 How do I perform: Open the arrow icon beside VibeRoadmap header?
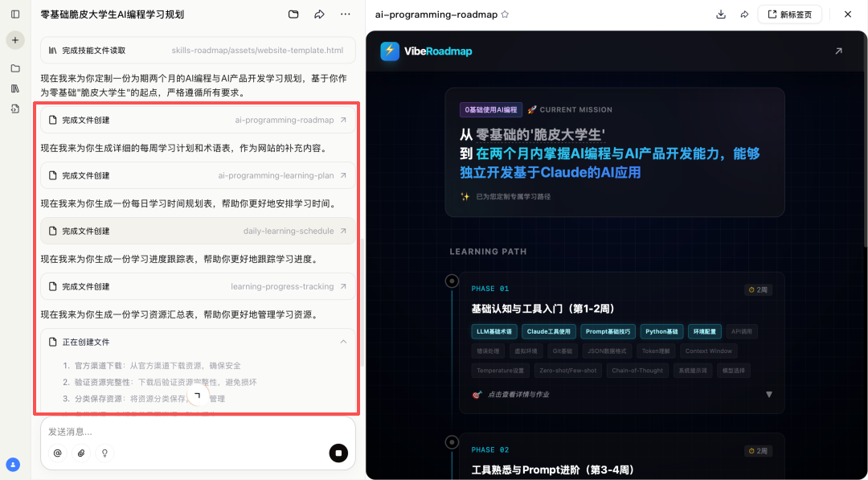pos(838,51)
